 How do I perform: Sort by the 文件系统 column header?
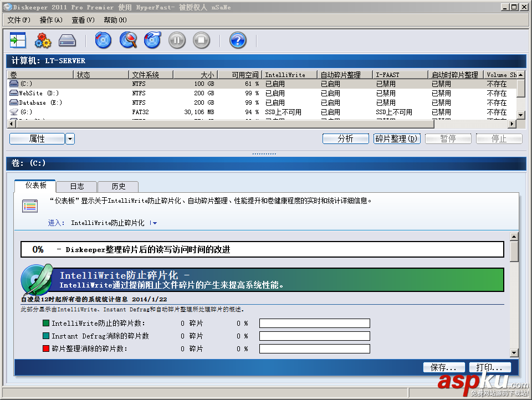point(151,75)
